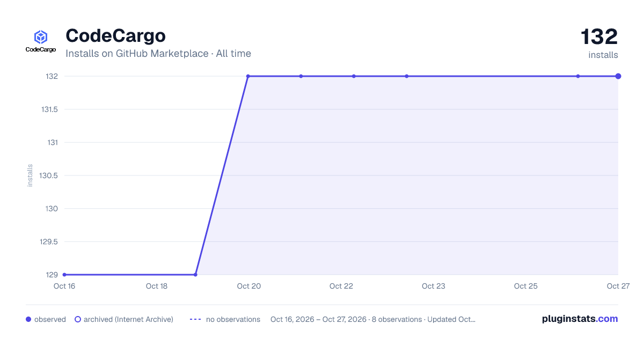Click the large 132 total number

[x=599, y=37]
